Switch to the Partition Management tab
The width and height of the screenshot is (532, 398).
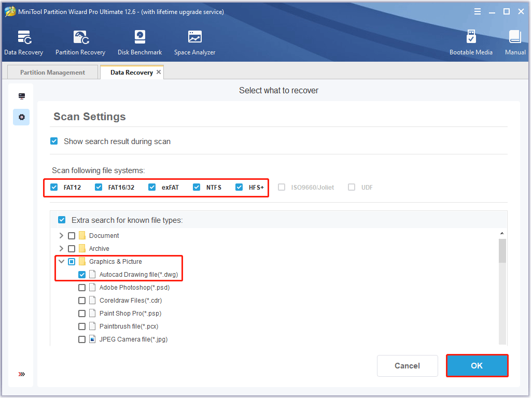[x=52, y=72]
